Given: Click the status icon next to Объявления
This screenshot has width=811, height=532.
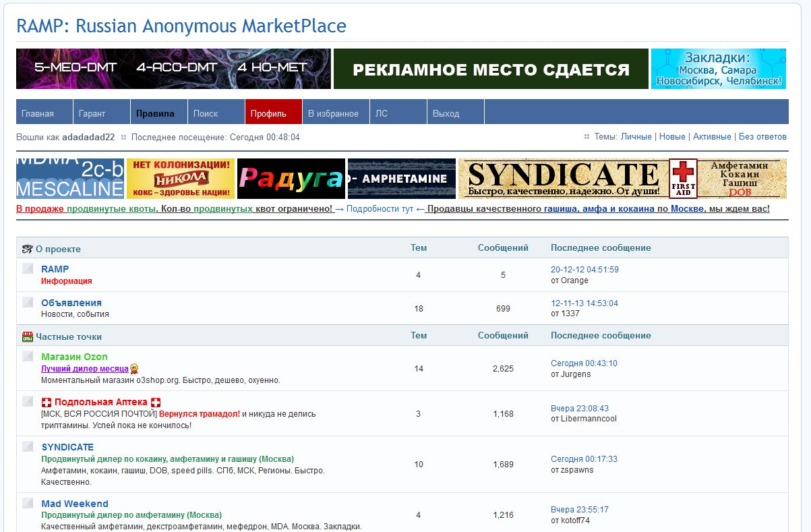Looking at the screenshot, I should click(x=28, y=302).
